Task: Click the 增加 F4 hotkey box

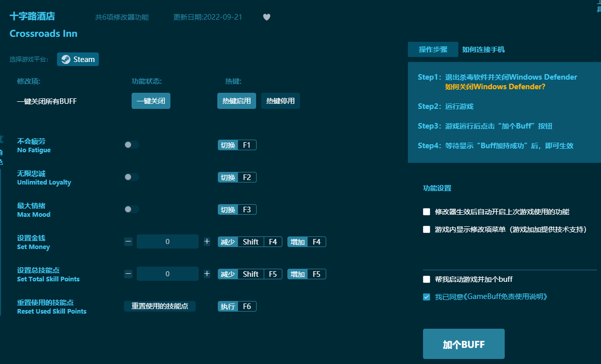Action: coord(307,242)
